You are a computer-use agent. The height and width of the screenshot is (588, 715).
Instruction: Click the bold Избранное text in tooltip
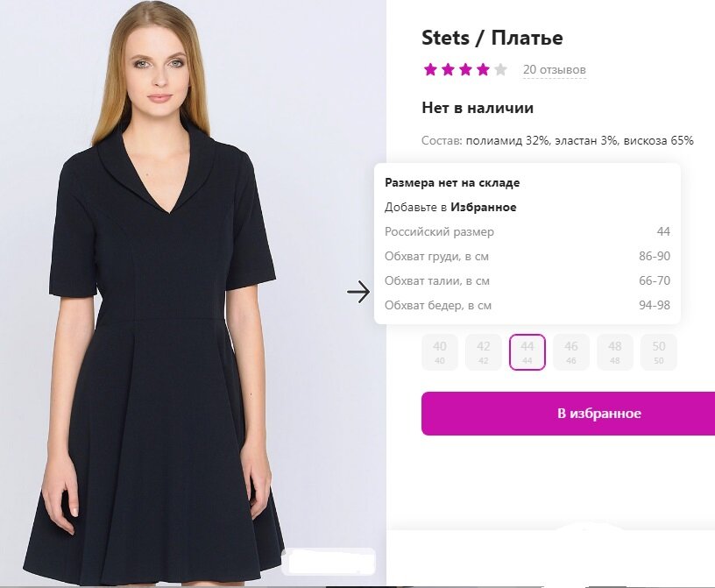pos(483,208)
